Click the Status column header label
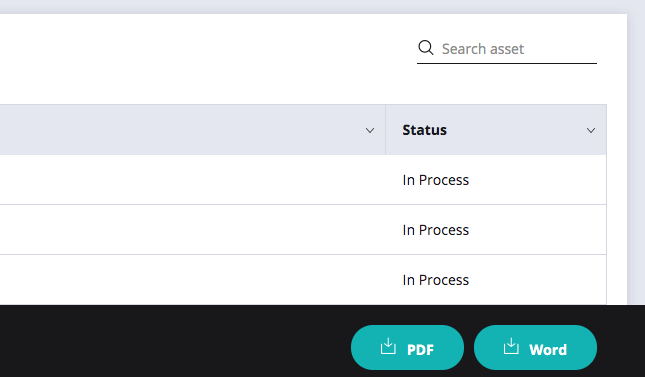Screen dimensions: 645x377 coord(425,130)
